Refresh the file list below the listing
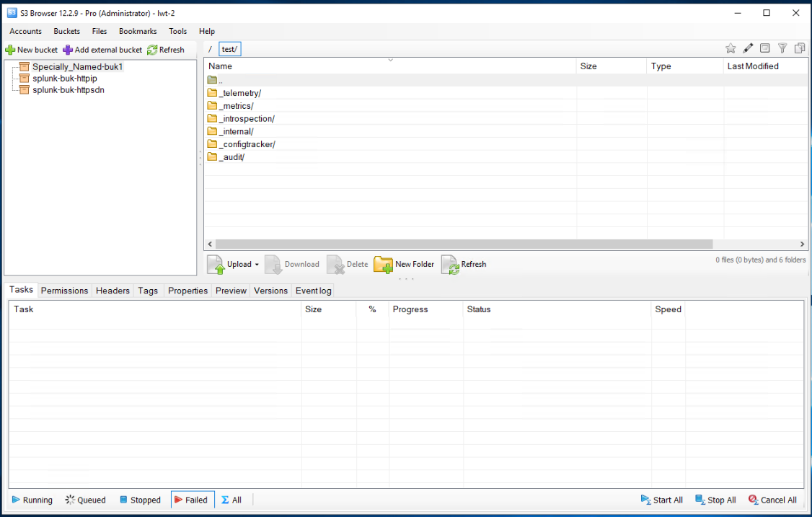The width and height of the screenshot is (812, 517). click(464, 265)
